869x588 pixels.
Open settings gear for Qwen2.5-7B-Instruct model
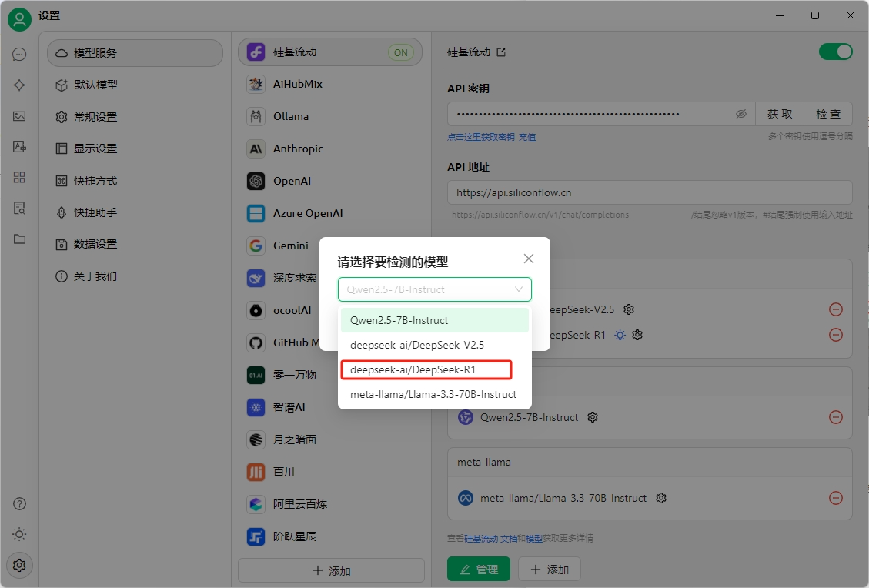tap(593, 417)
